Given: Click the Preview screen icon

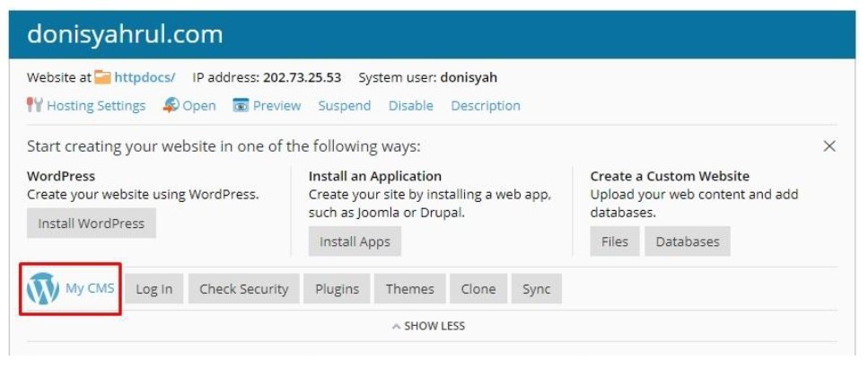Looking at the screenshot, I should coord(241,105).
